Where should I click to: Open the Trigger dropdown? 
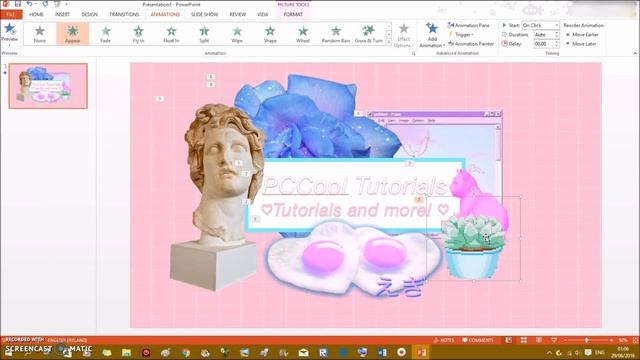click(x=461, y=35)
